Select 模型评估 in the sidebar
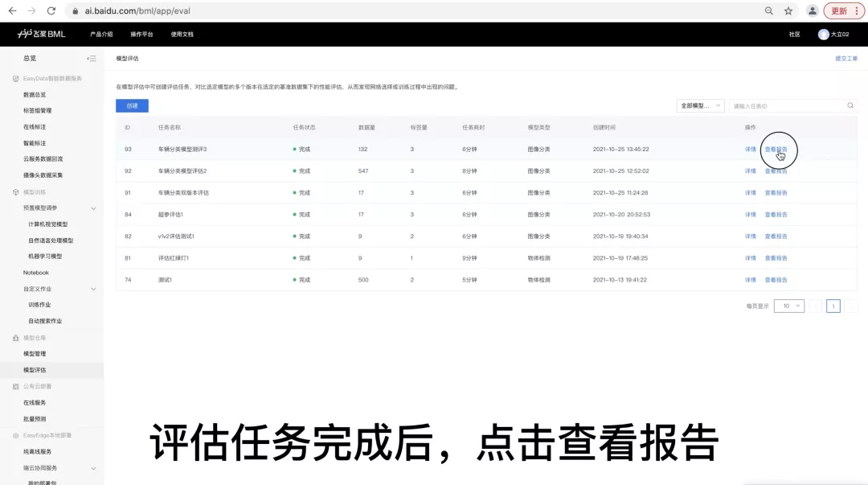The height and width of the screenshot is (485, 868). pos(35,370)
